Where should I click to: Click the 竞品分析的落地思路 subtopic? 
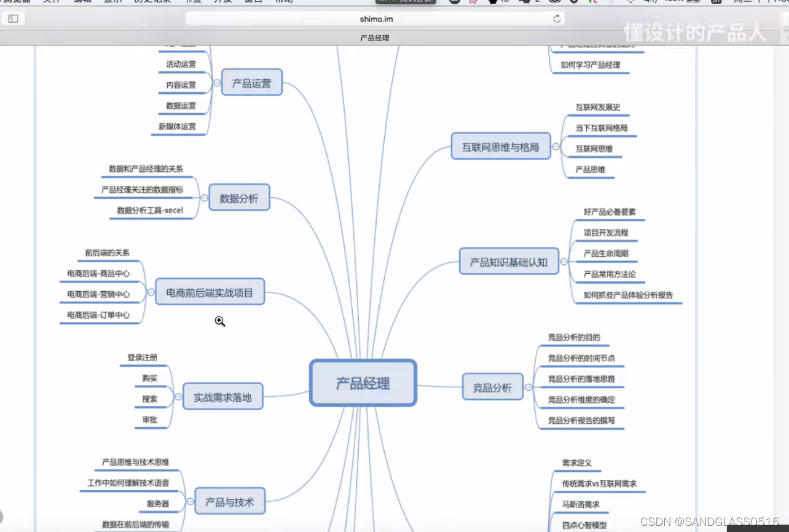click(x=581, y=379)
